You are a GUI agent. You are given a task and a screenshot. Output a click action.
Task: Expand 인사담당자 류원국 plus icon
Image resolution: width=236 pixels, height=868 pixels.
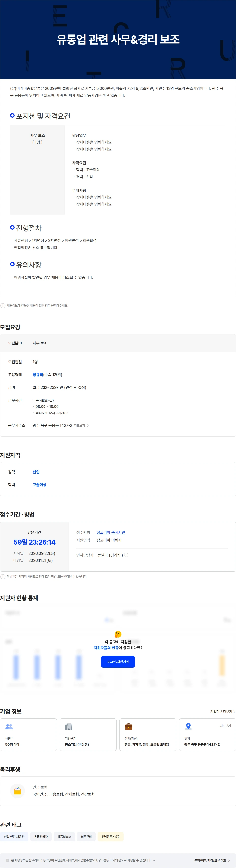[x=126, y=555]
